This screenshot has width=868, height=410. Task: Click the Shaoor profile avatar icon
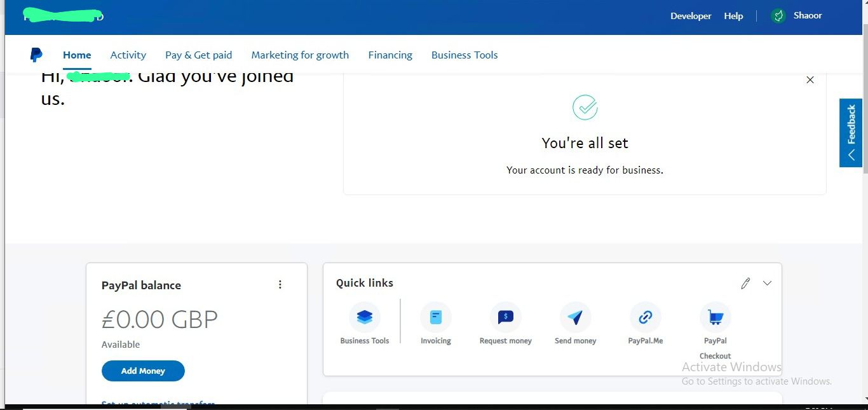pos(778,16)
